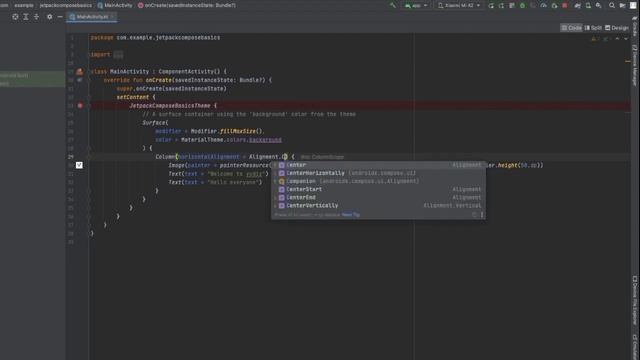The image size is (640, 360).
Task: Switch editor to Code view
Action: point(571,28)
